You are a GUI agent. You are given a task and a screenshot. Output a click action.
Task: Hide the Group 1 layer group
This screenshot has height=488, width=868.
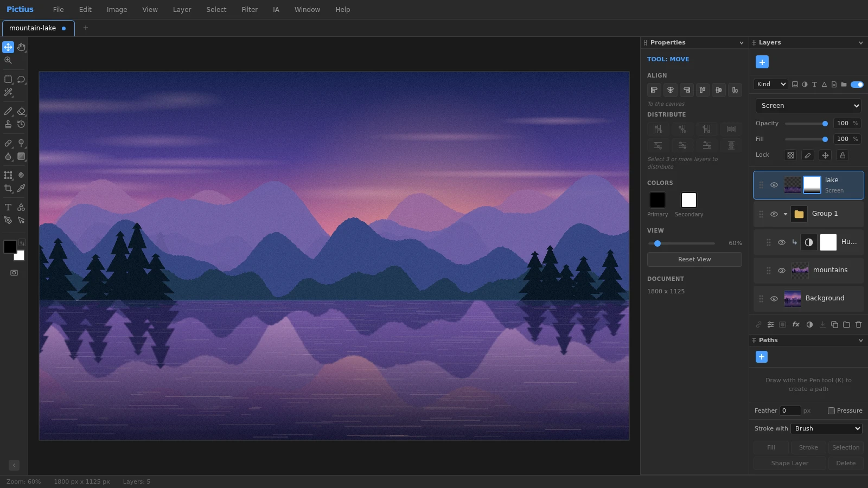point(774,214)
